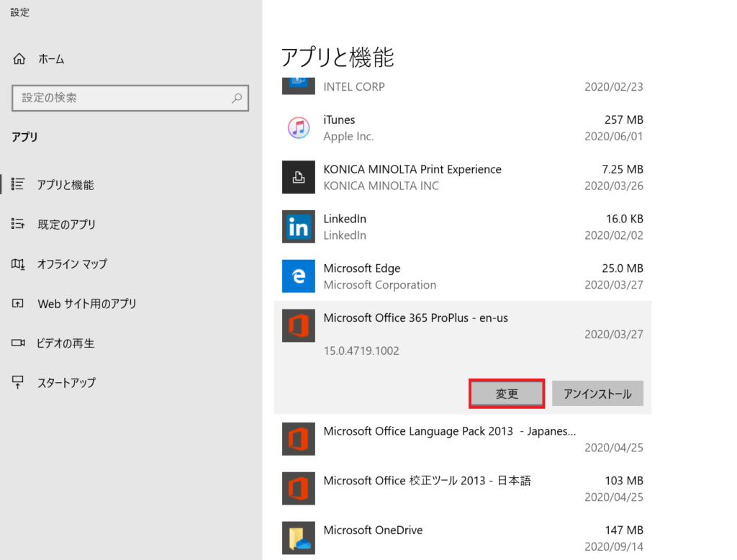Click the LinkedIn size 16.0 KB
Image resolution: width=737 pixels, height=560 pixels.
(625, 219)
